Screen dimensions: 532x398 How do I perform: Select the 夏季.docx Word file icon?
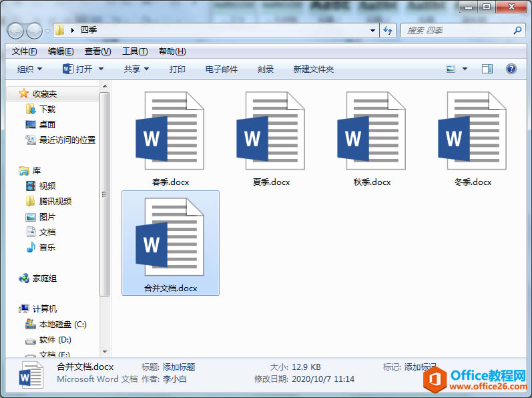pyautogui.click(x=271, y=131)
